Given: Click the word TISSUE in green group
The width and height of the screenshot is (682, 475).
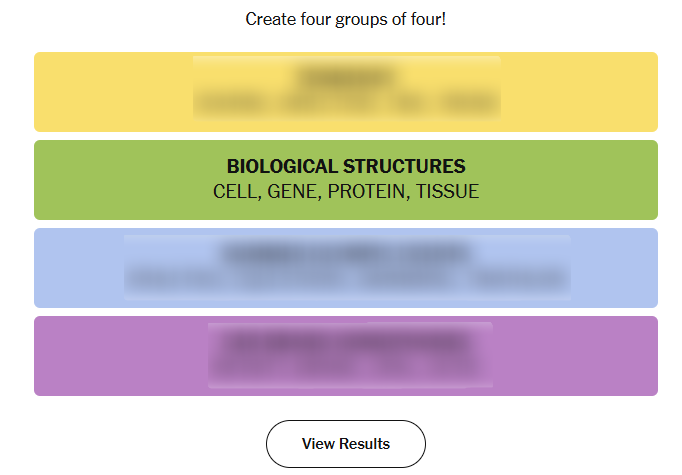Looking at the screenshot, I should coord(448,191).
